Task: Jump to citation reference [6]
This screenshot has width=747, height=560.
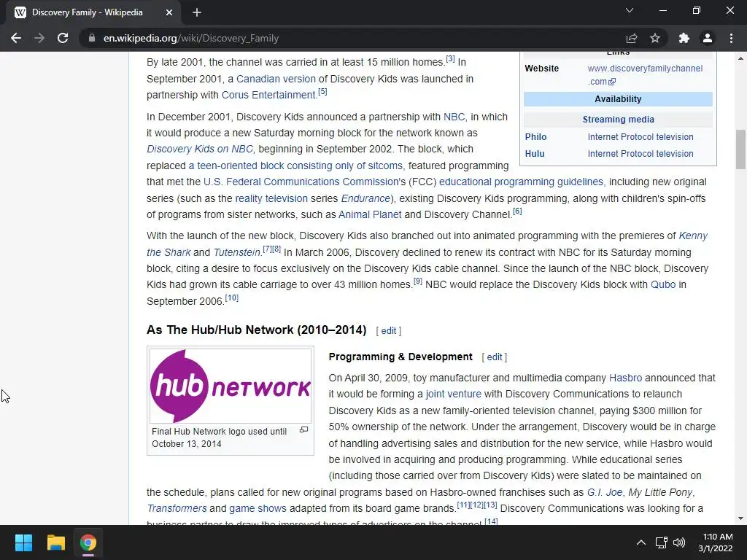Action: click(x=517, y=211)
